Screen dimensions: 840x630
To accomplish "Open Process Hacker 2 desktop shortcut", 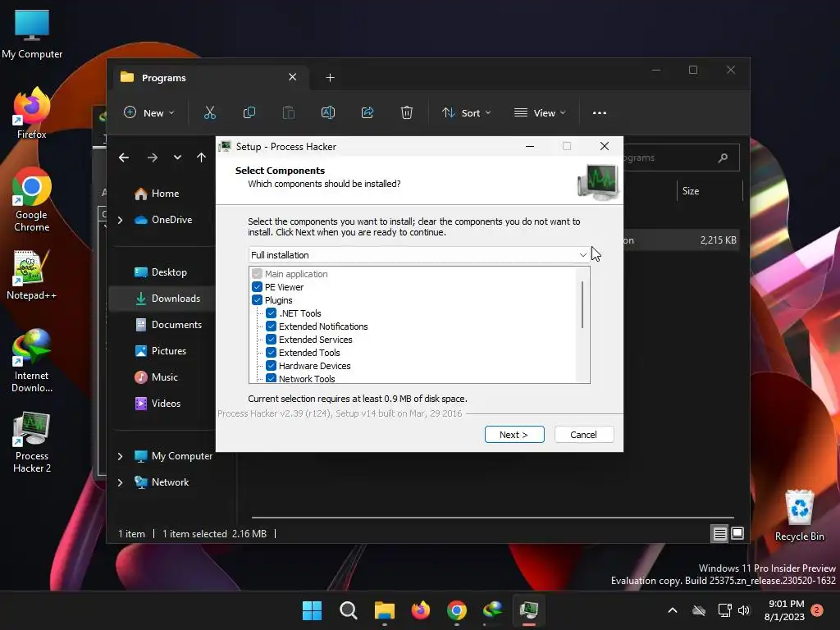I will pos(32,442).
